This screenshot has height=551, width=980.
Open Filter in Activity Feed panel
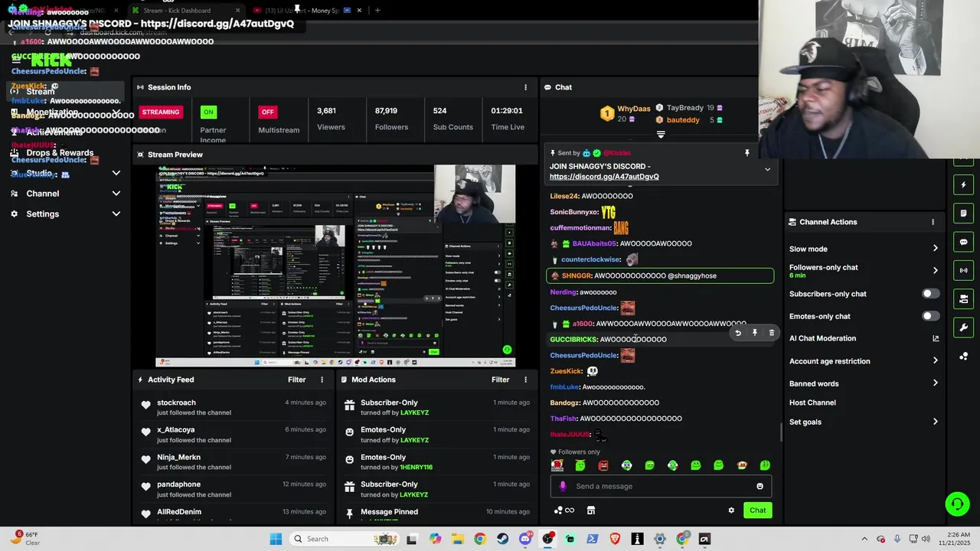coord(296,380)
